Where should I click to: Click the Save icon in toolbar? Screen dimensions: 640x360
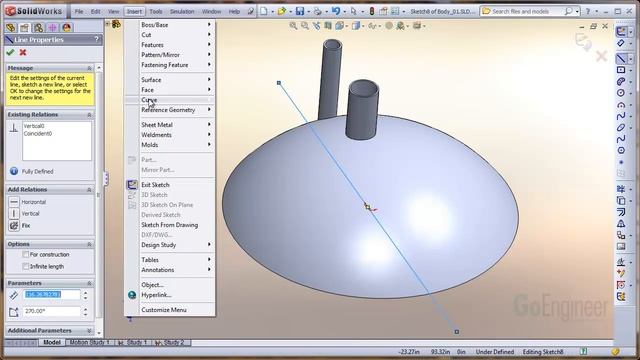click(300, 11)
